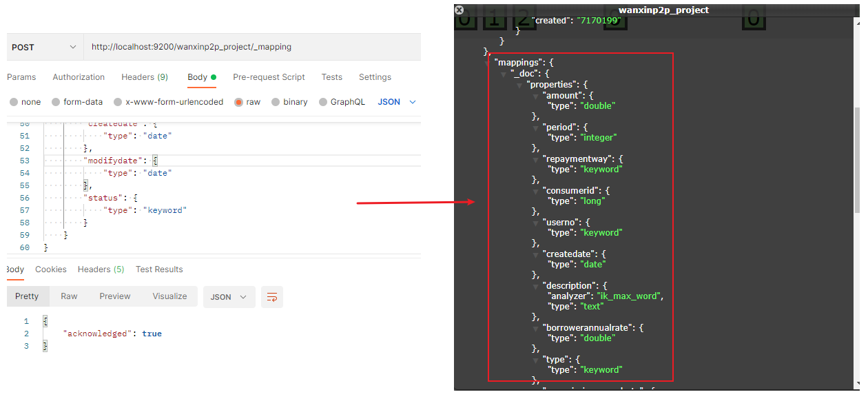Click the Preview response view button

coord(115,296)
